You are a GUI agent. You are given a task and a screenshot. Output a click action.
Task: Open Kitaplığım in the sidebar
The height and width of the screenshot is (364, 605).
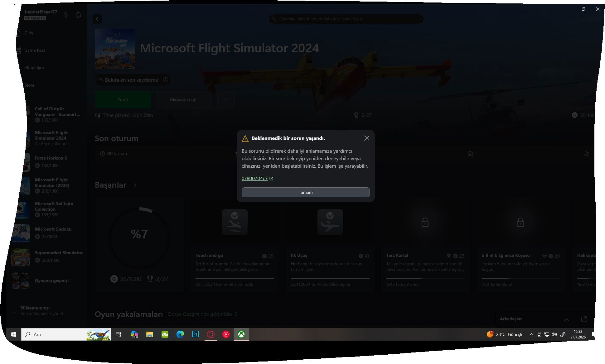(34, 68)
